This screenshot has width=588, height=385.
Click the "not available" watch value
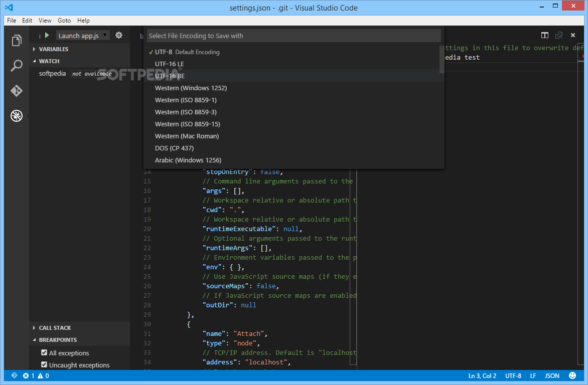[92, 74]
